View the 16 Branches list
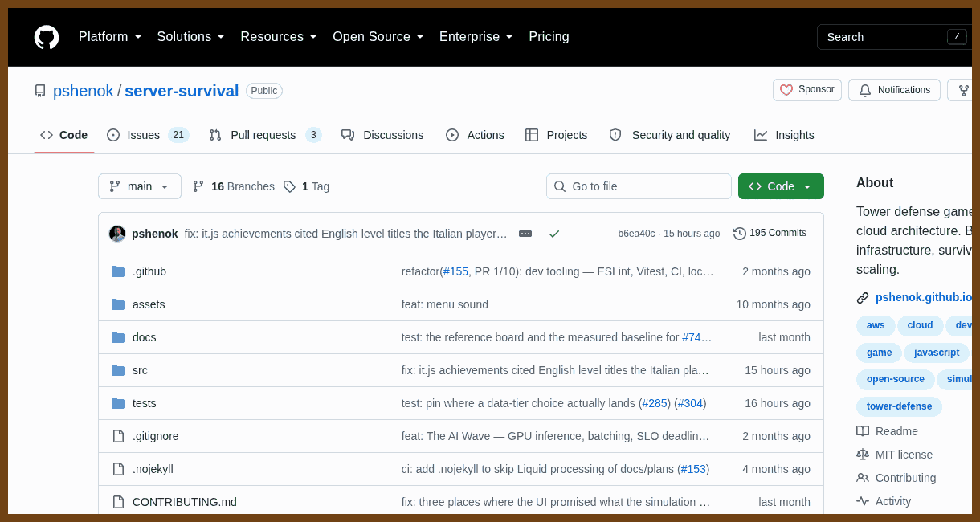 pos(234,186)
